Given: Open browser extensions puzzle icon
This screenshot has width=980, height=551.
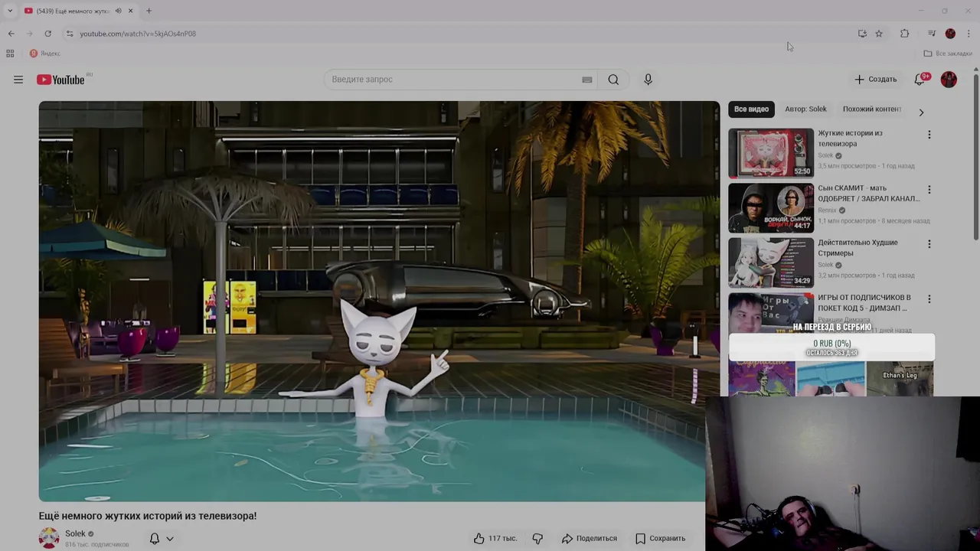Looking at the screenshot, I should 904,34.
